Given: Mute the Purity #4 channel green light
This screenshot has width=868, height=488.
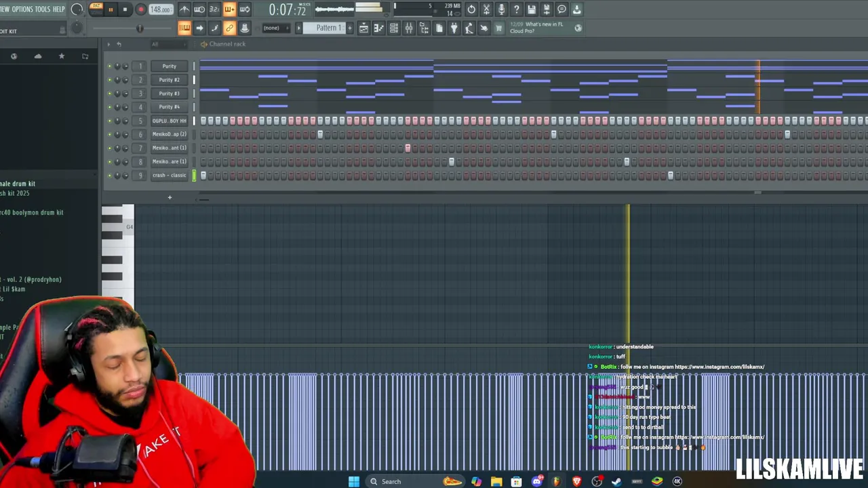Looking at the screenshot, I should click(109, 107).
